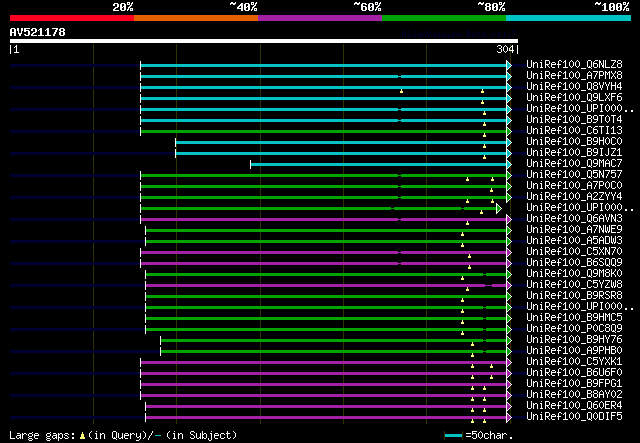Click the purple alignment bar for C5YXK1
This screenshot has width=640, height=443.
click(x=326, y=363)
